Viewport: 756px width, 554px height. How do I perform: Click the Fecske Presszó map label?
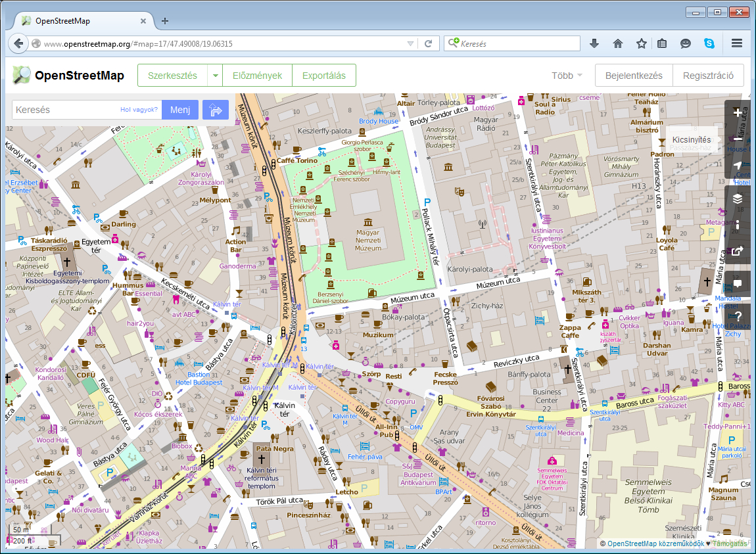click(445, 379)
